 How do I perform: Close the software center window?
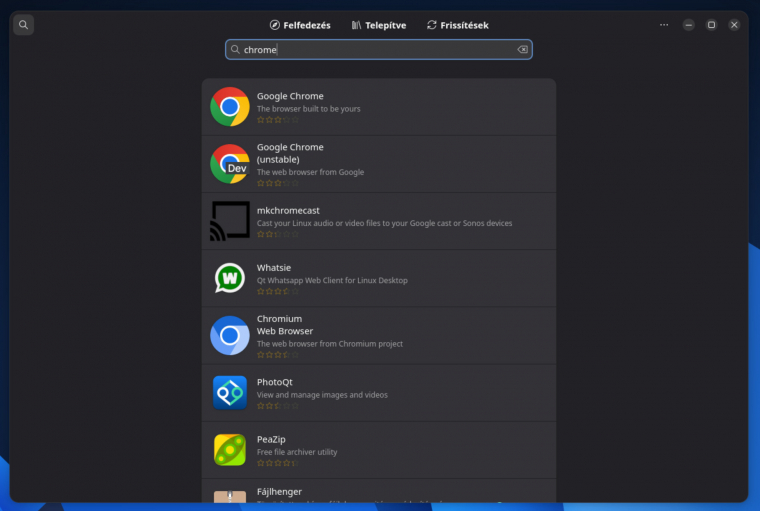734,25
